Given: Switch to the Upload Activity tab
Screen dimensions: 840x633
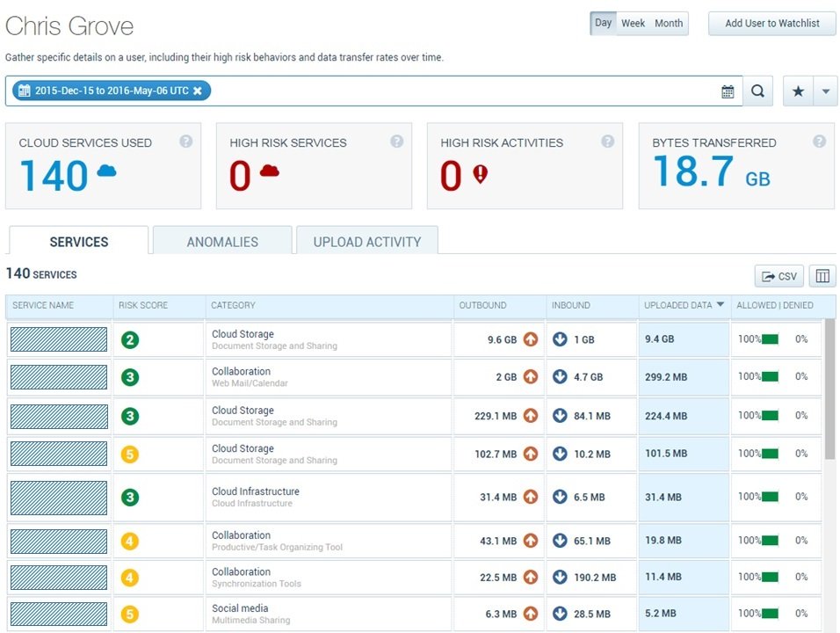Looking at the screenshot, I should (367, 241).
